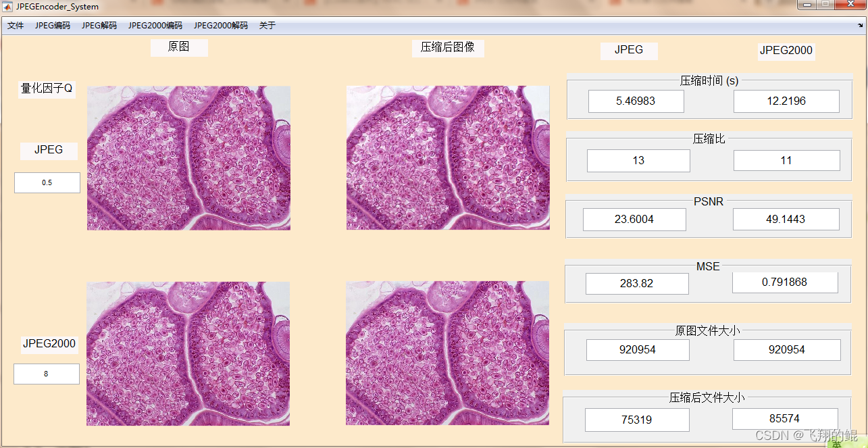The image size is (868, 448).
Task: Click the 原图 label
Action: 179,47
